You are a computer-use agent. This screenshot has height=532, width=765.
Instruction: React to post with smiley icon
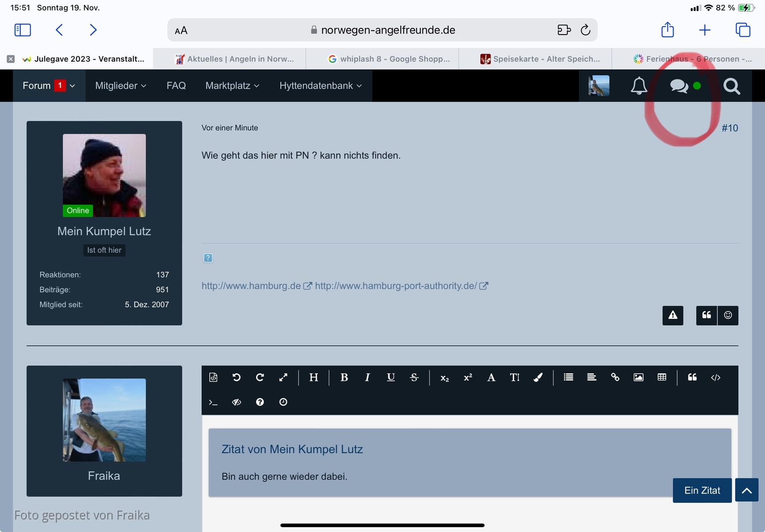(728, 315)
